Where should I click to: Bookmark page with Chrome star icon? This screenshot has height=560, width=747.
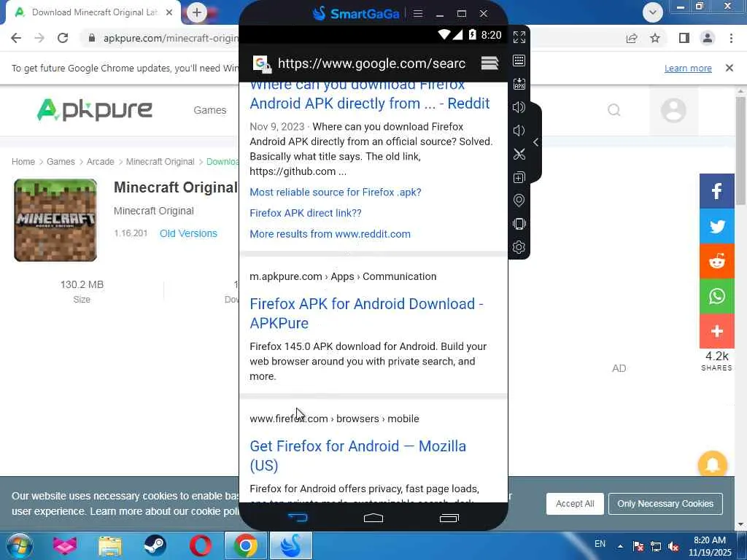(x=655, y=38)
